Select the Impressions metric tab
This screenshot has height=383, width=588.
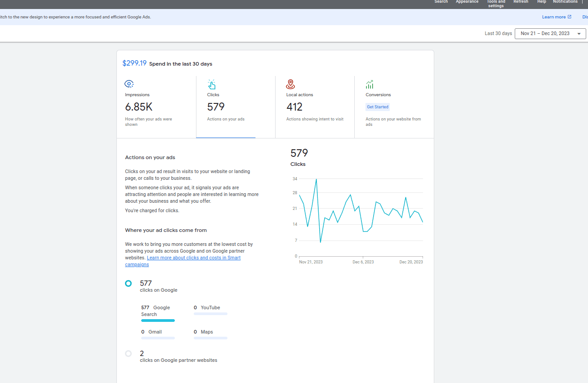tap(156, 107)
